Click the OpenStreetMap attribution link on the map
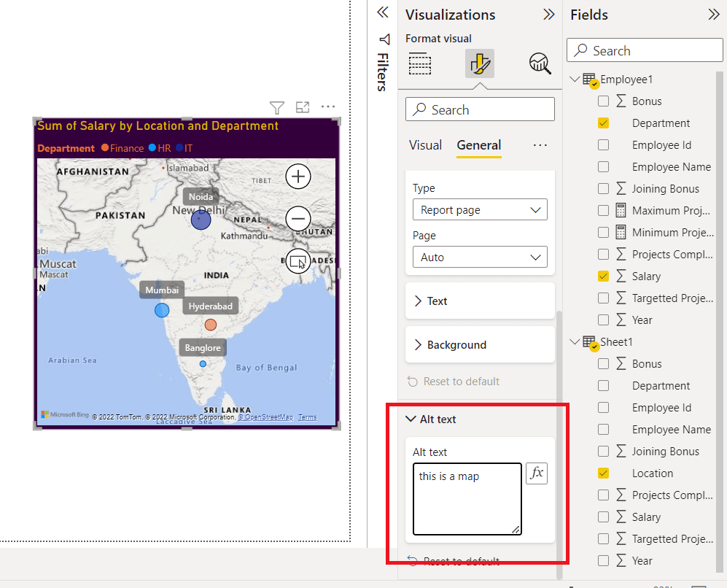Image resolution: width=727 pixels, height=588 pixels. [265, 417]
